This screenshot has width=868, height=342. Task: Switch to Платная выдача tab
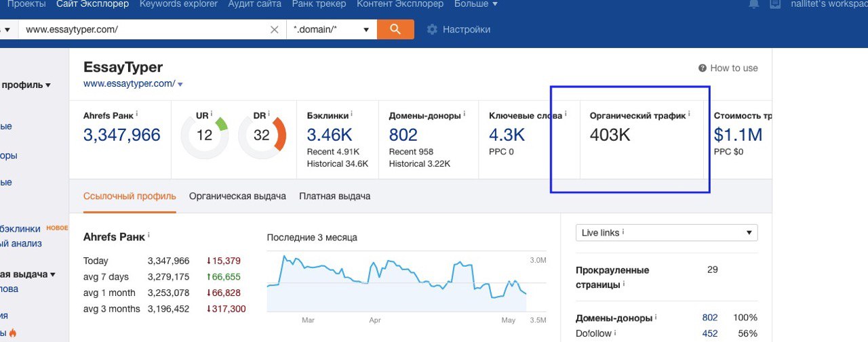(x=334, y=196)
